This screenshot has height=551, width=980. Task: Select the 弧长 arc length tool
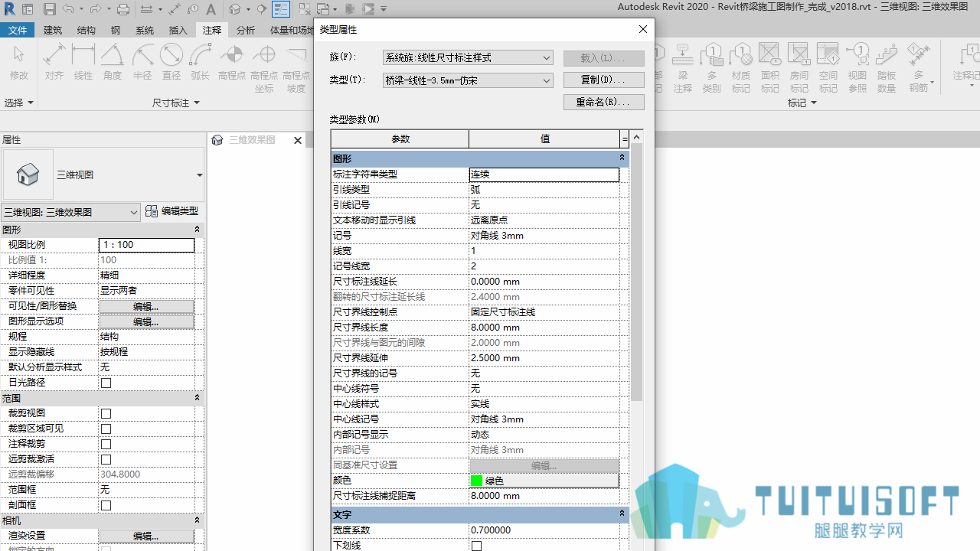click(x=201, y=62)
